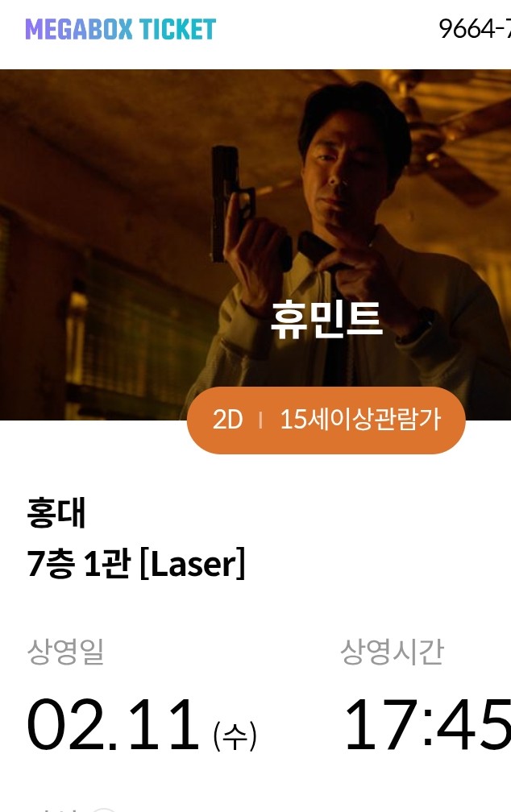Click the 2D format label

(x=227, y=420)
